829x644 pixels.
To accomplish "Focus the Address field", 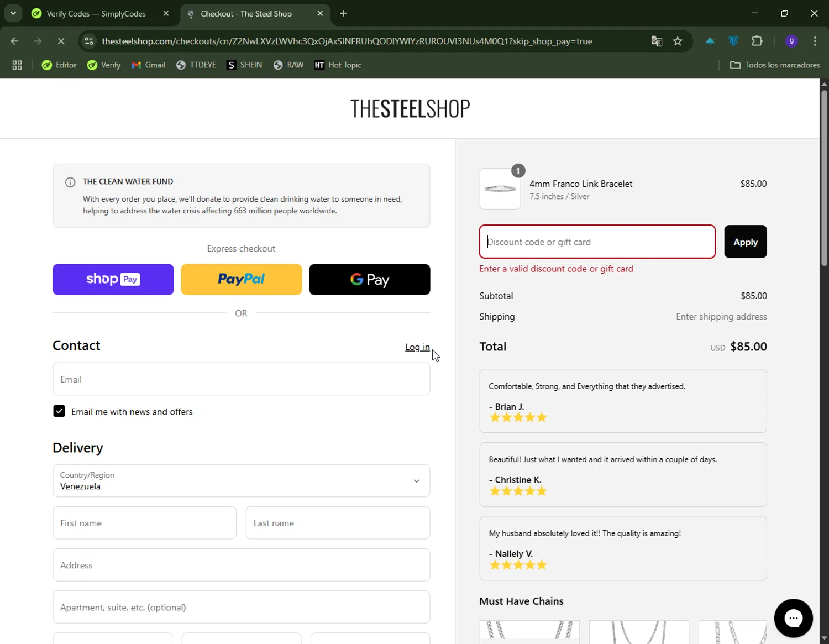I will click(242, 565).
